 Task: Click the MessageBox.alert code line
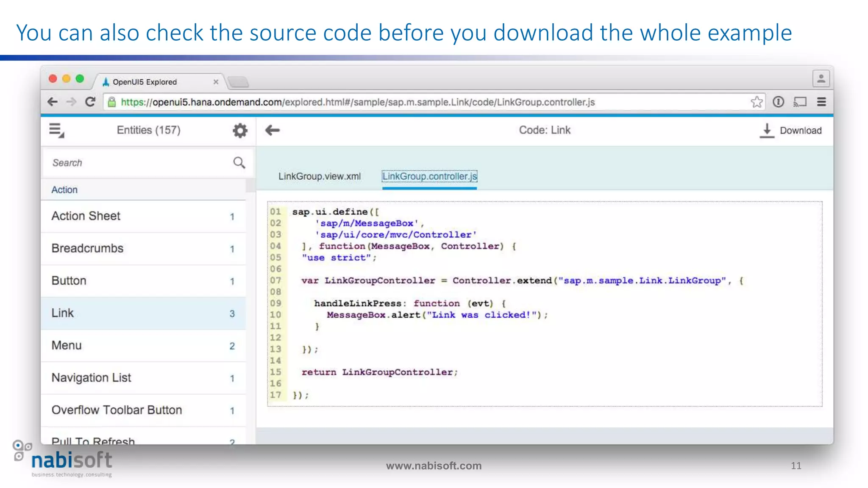(x=437, y=315)
